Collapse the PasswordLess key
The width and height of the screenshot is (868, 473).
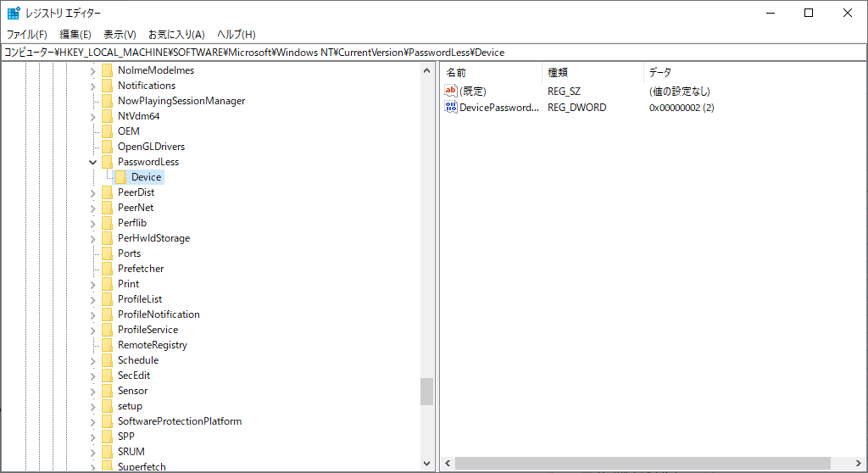tap(93, 162)
